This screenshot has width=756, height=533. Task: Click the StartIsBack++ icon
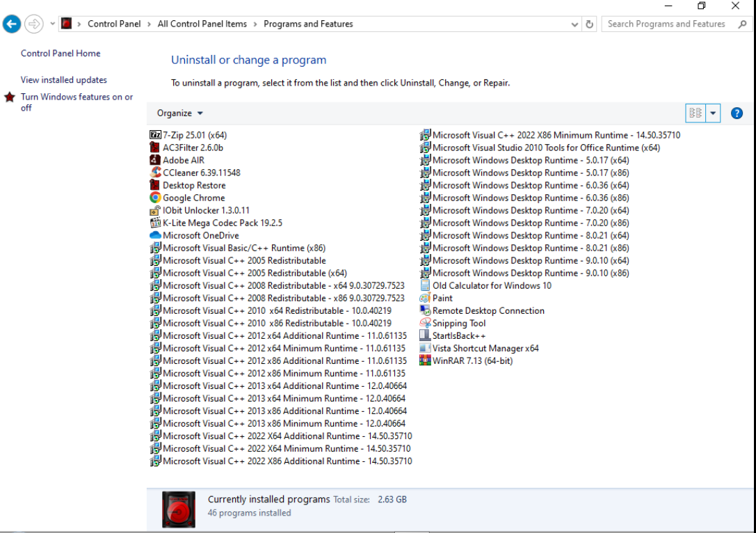[x=425, y=335]
